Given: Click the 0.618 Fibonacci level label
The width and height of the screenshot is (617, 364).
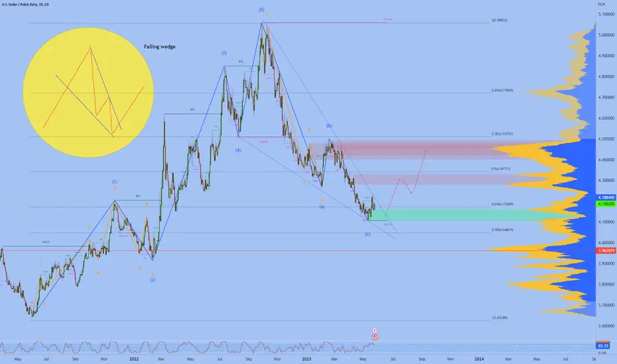Looking at the screenshot, I should (x=502, y=205).
